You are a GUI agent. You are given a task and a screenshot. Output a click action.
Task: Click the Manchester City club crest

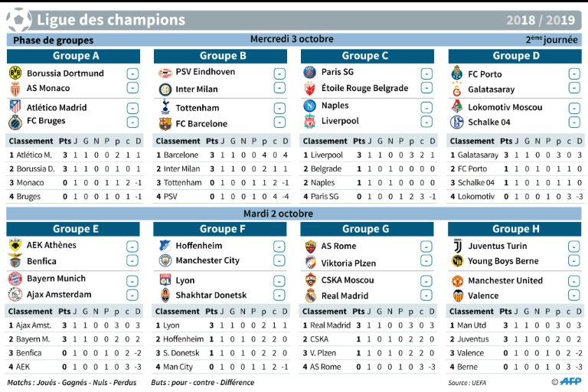(165, 261)
